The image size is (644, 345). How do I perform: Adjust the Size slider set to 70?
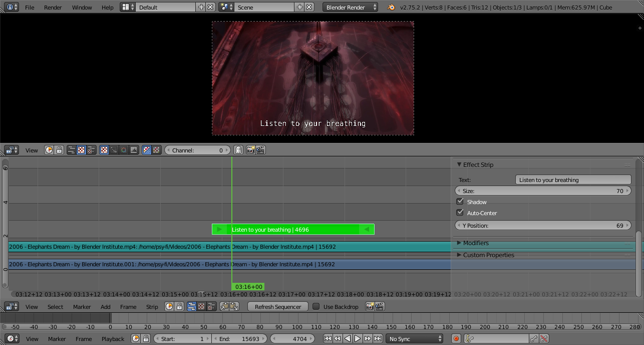(543, 191)
